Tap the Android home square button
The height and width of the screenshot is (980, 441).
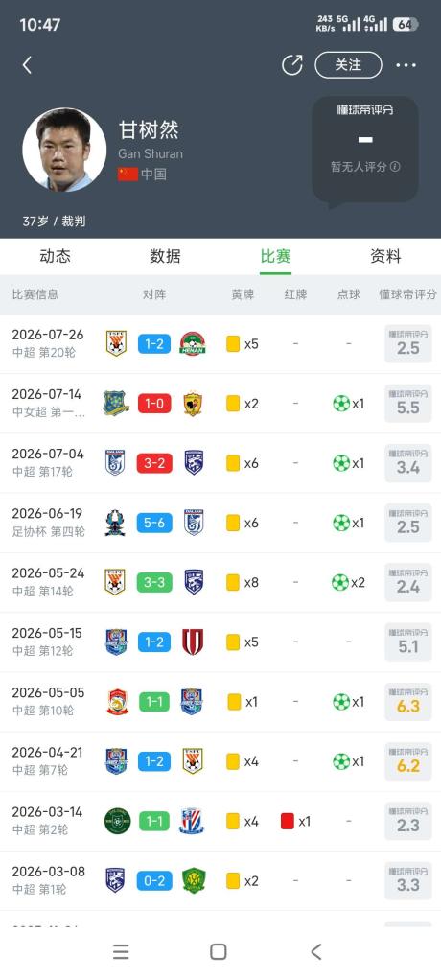(218, 951)
